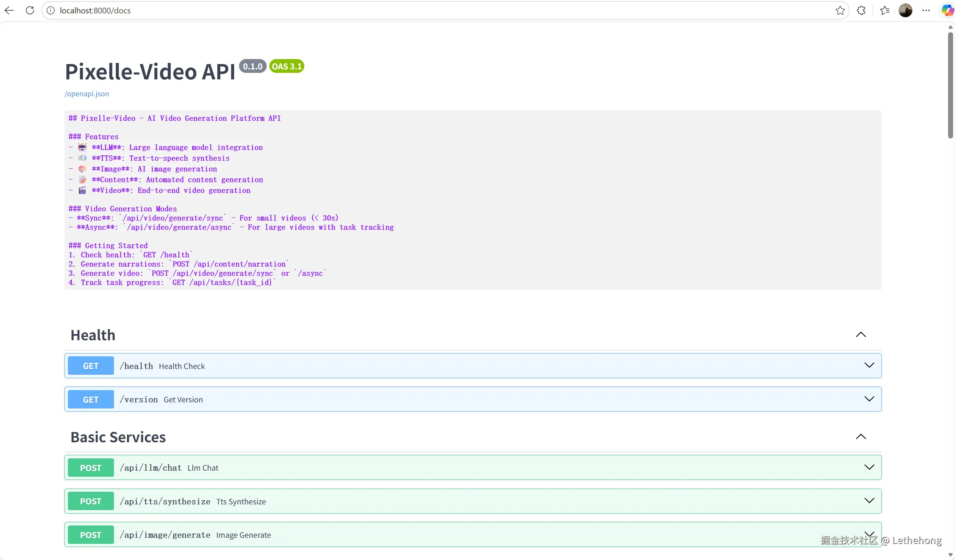
Task: Expand the GET /version endpoint chevron
Action: point(869,399)
